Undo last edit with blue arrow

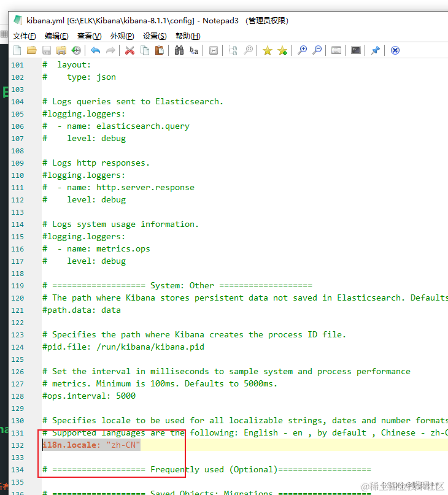pyautogui.click(x=95, y=50)
